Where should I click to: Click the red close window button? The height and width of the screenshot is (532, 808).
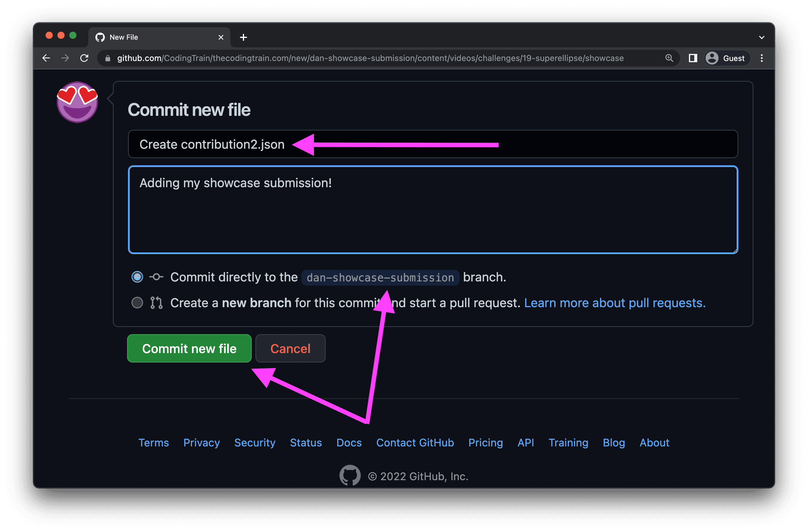[49, 35]
